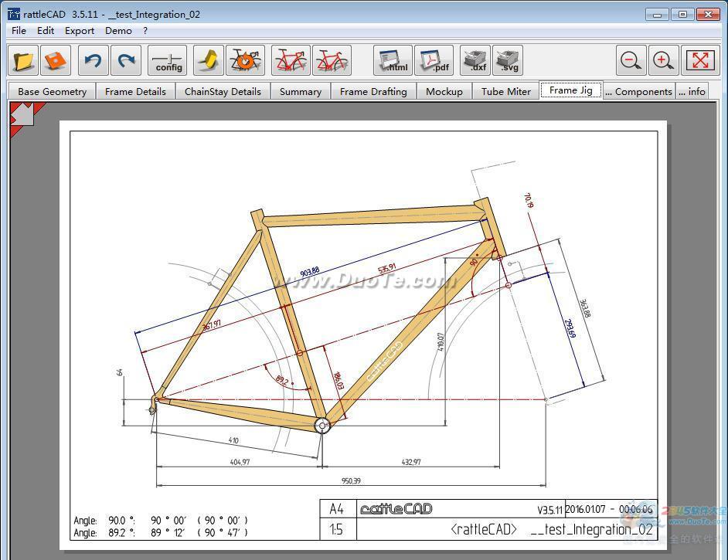The height and width of the screenshot is (560, 728).
Task: Close the rattleCAD window
Action: (x=708, y=15)
